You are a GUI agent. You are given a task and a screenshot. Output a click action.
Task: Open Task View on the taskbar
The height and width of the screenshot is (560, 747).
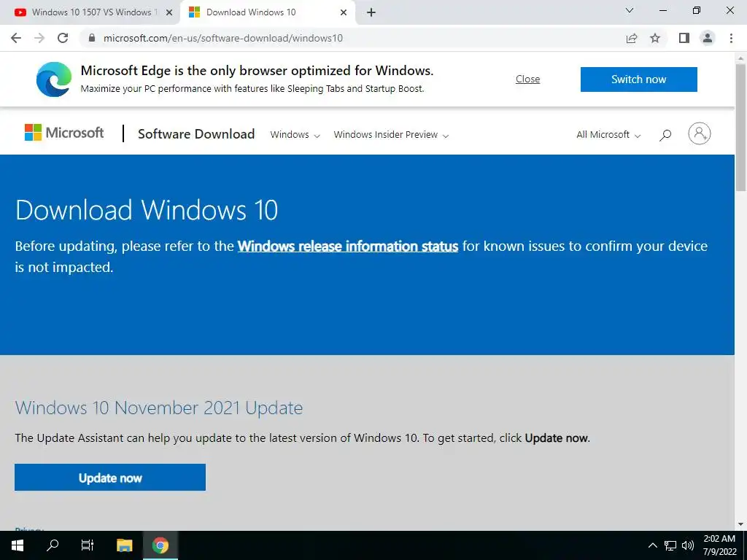coord(88,545)
